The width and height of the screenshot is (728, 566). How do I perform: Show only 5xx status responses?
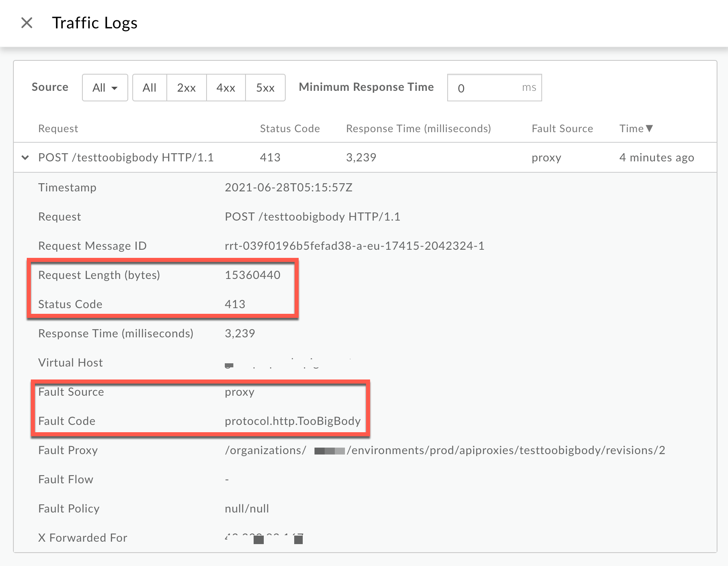pyautogui.click(x=265, y=88)
